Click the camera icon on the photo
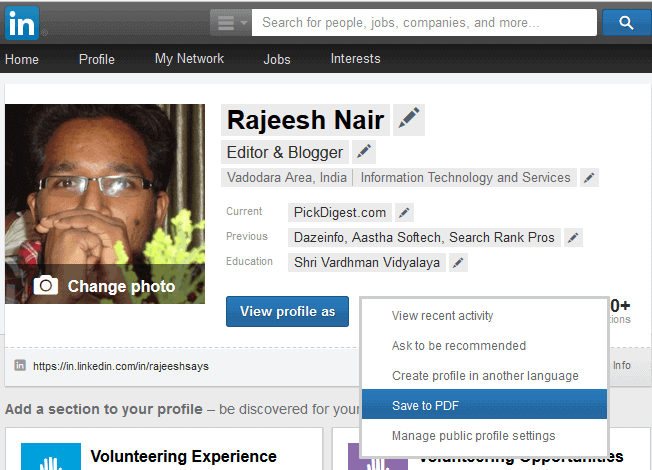This screenshot has height=470, width=652. [46, 285]
